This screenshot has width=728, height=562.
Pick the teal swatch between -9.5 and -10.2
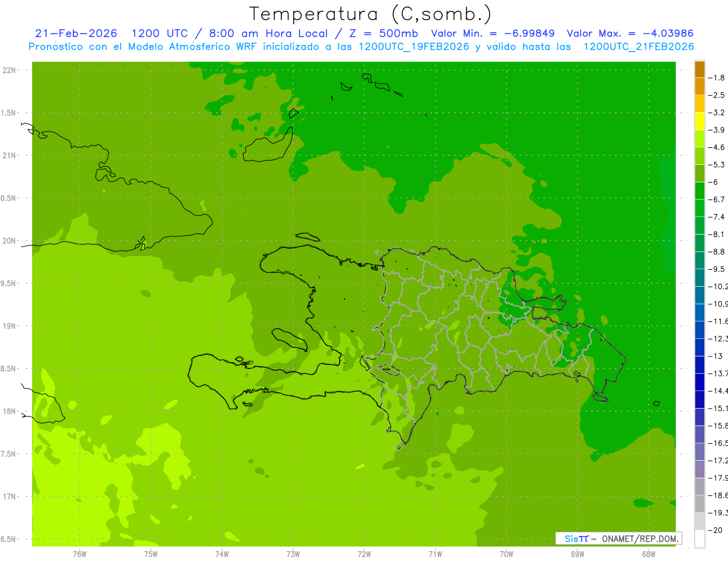point(700,278)
